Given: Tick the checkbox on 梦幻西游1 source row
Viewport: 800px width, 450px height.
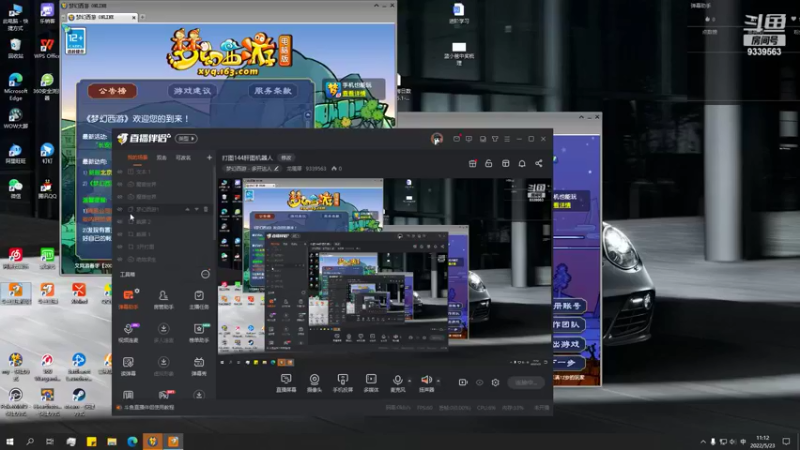Looking at the screenshot, I should pos(131,209).
